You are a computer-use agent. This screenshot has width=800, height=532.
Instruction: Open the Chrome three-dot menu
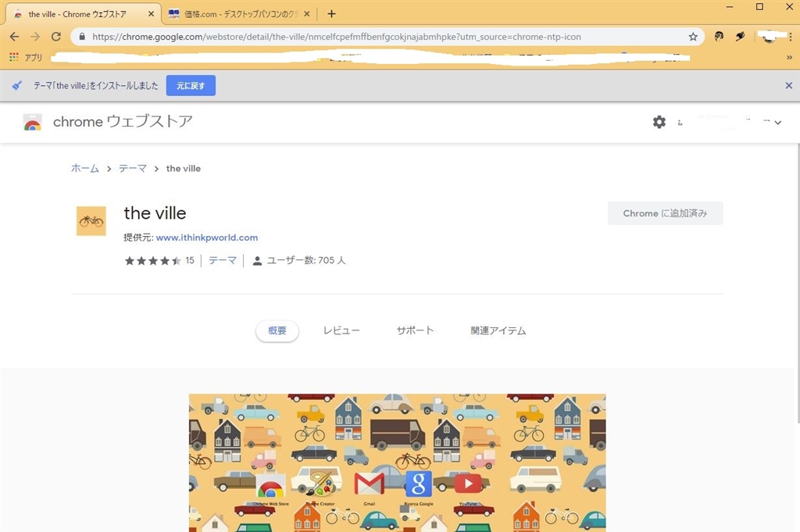pos(791,37)
